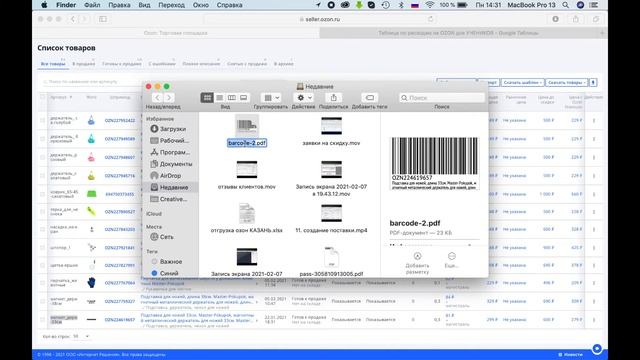640x360 pixels.
Task: Open the Apple menu
Action: pyautogui.click(x=44, y=5)
